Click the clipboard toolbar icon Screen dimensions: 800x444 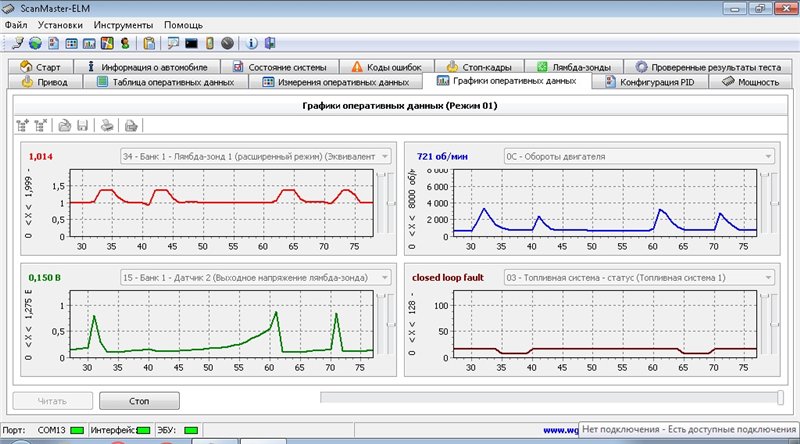(149, 43)
